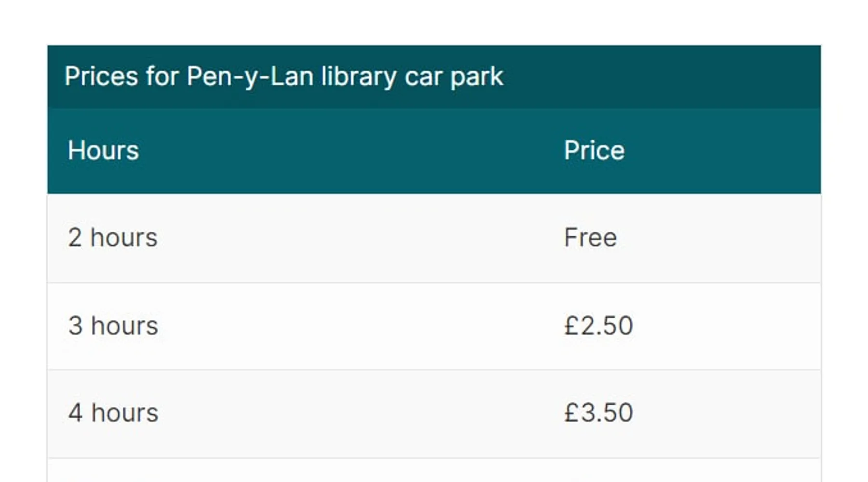Click the Hours column header
Viewport: 868px width, 482px height.
[103, 150]
